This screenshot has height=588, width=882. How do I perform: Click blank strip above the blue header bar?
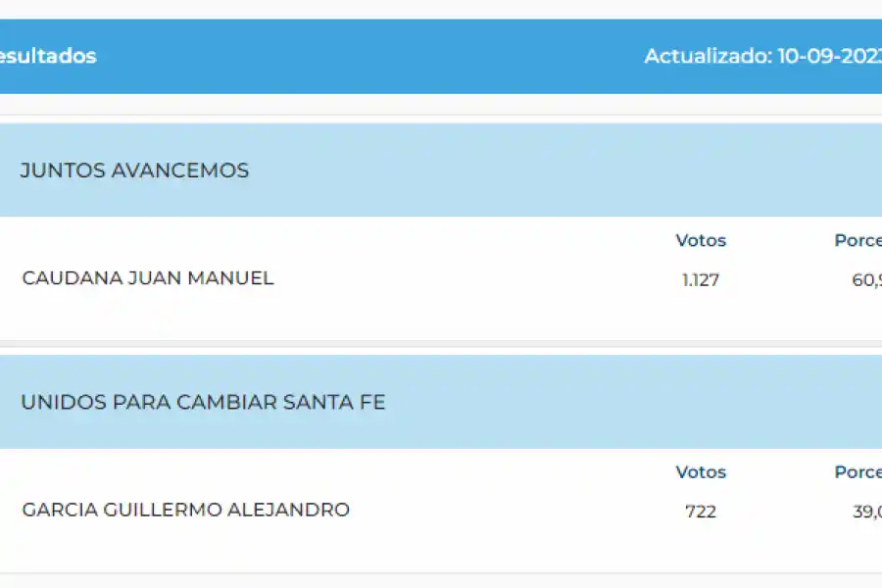click(x=441, y=9)
